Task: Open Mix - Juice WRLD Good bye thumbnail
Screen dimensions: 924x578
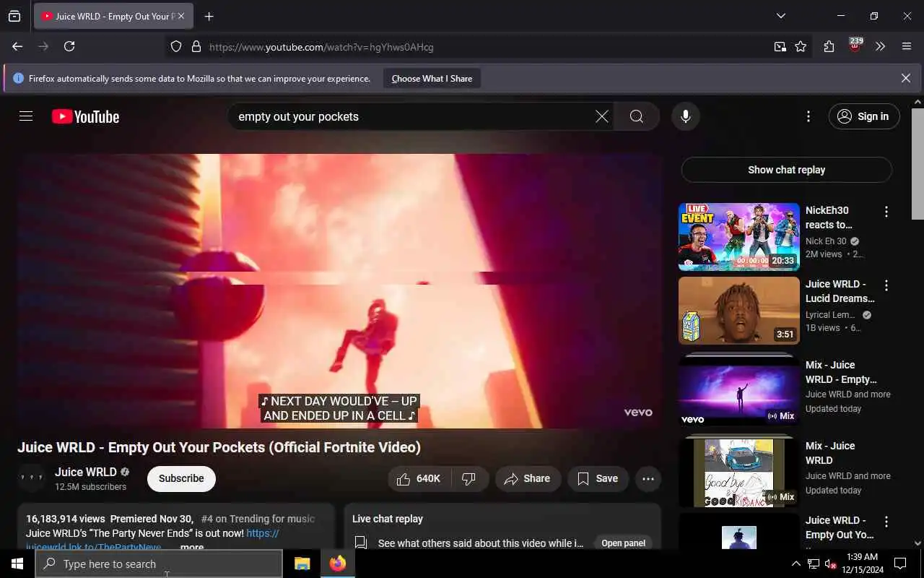Action: (x=738, y=473)
